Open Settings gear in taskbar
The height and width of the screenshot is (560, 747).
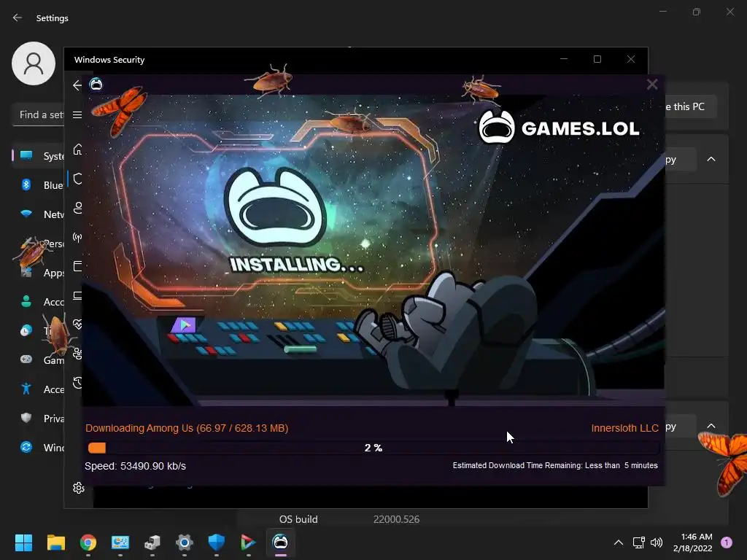[x=185, y=542]
